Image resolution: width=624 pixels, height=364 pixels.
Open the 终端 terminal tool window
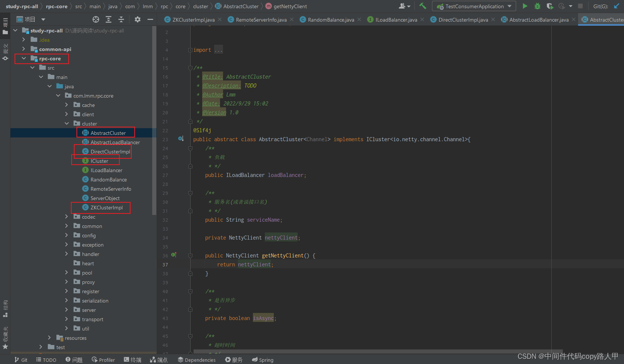[133, 360]
